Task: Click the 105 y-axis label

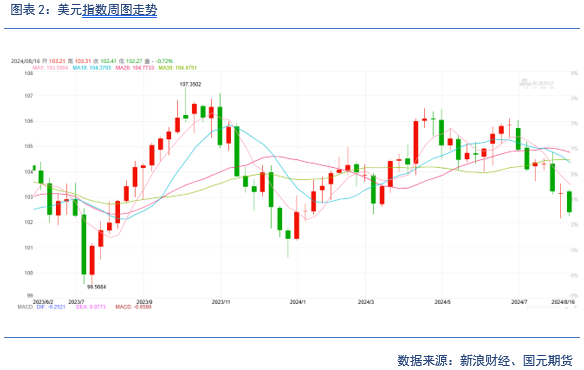Action: click(x=29, y=146)
